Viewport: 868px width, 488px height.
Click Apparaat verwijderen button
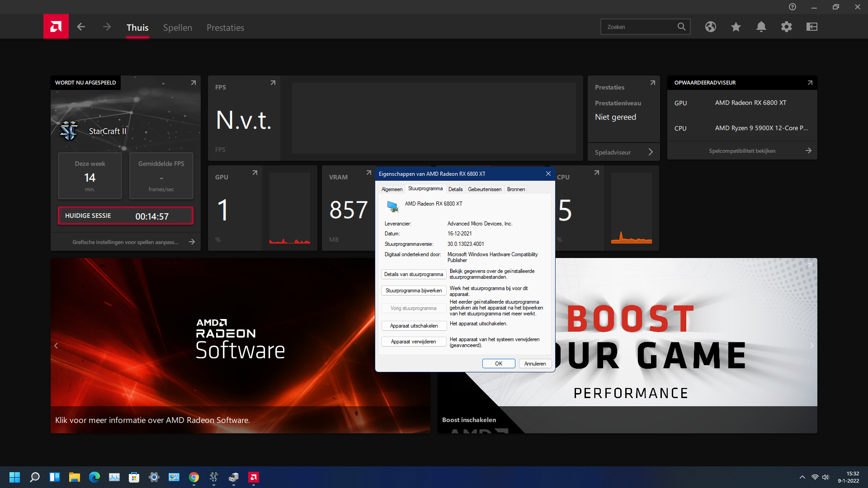pos(414,342)
